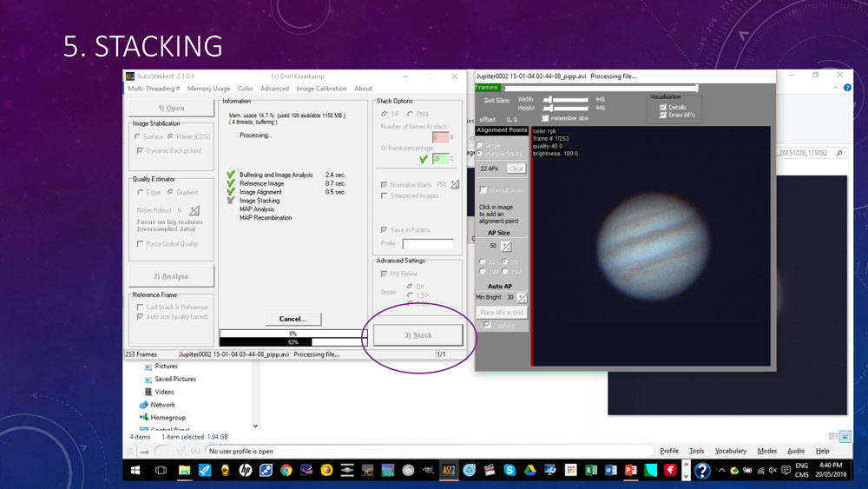Image resolution: width=868 pixels, height=489 pixels.
Task: Click the 2) Analyse button
Action: click(171, 276)
